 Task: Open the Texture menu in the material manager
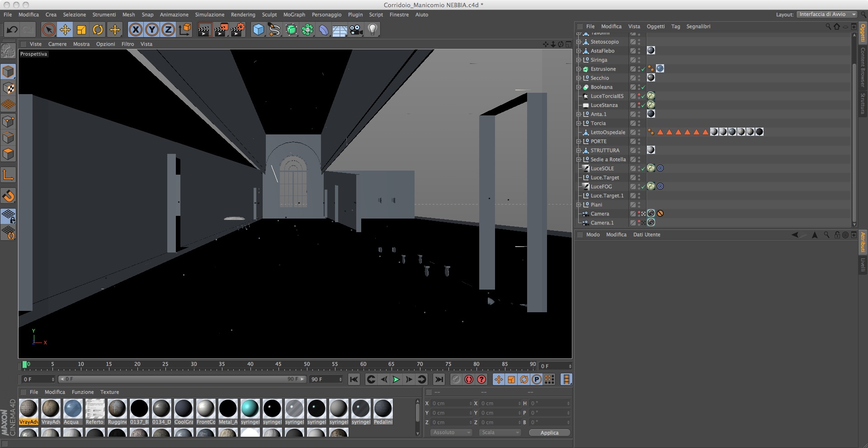109,392
